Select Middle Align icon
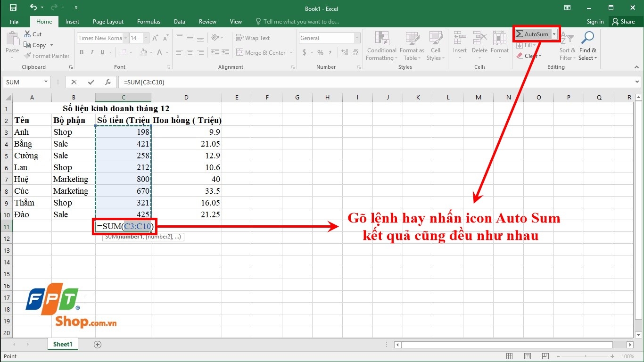This screenshot has height=362, width=644. point(190,38)
